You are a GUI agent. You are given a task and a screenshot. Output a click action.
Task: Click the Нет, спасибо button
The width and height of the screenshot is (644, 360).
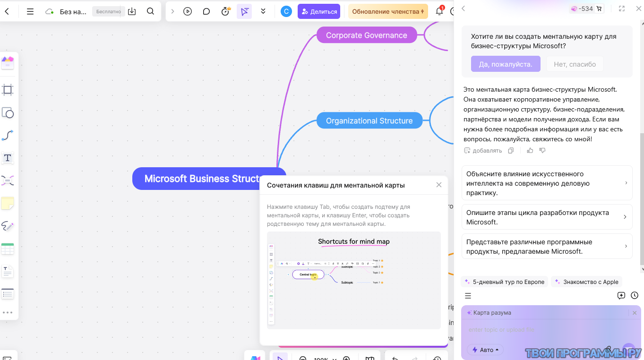[575, 64]
